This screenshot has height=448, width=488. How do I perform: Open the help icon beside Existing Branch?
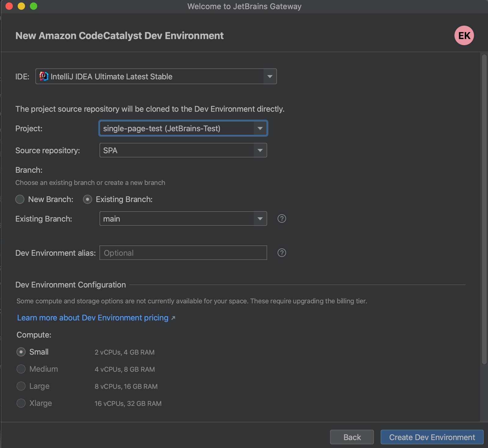(282, 219)
